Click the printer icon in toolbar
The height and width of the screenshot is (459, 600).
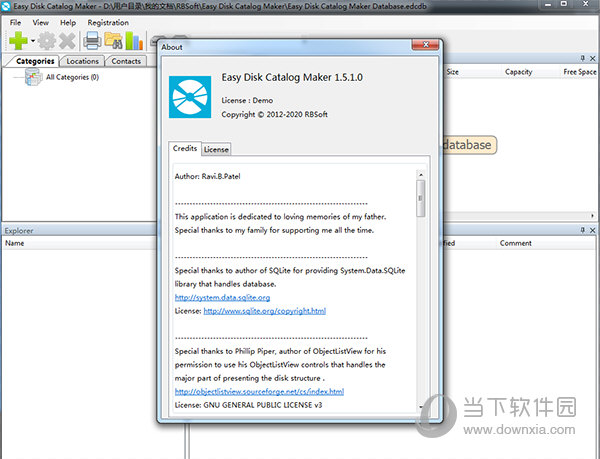(92, 41)
